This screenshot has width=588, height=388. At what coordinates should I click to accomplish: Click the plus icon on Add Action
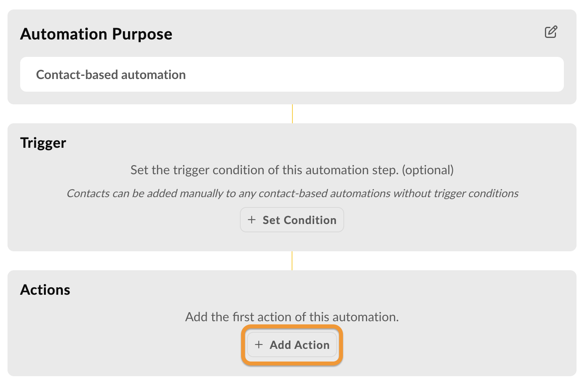(259, 345)
